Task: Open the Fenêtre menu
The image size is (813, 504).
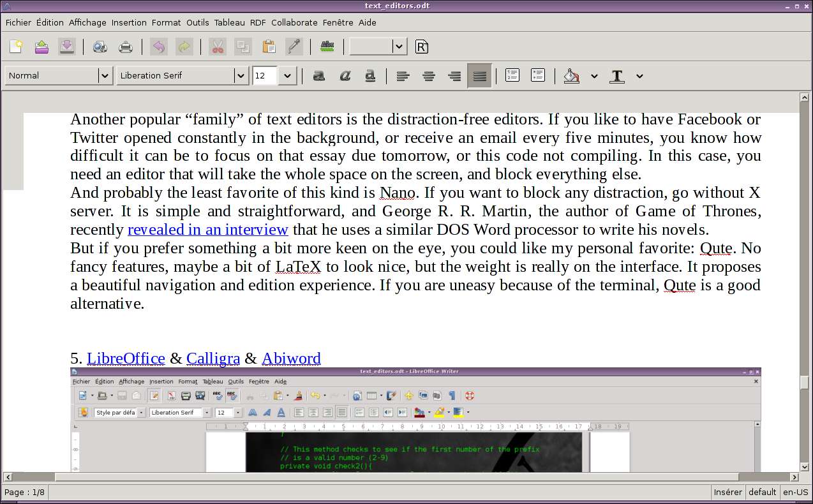Action: coord(338,22)
